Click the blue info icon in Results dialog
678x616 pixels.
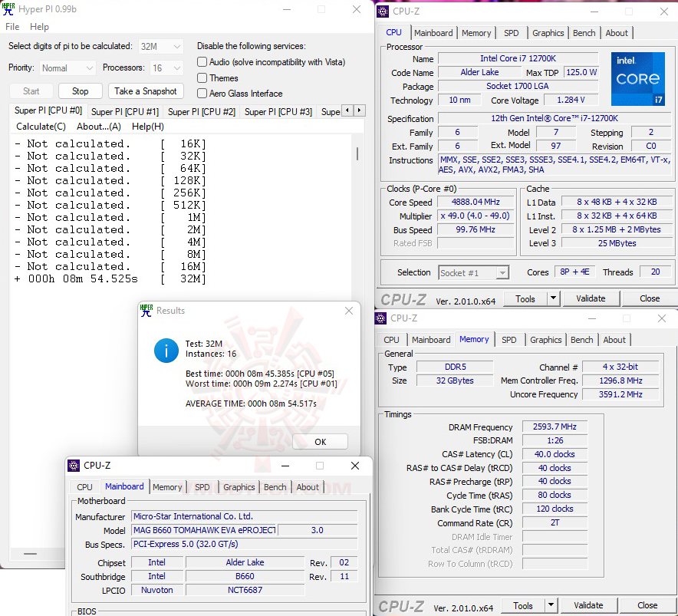(x=166, y=351)
